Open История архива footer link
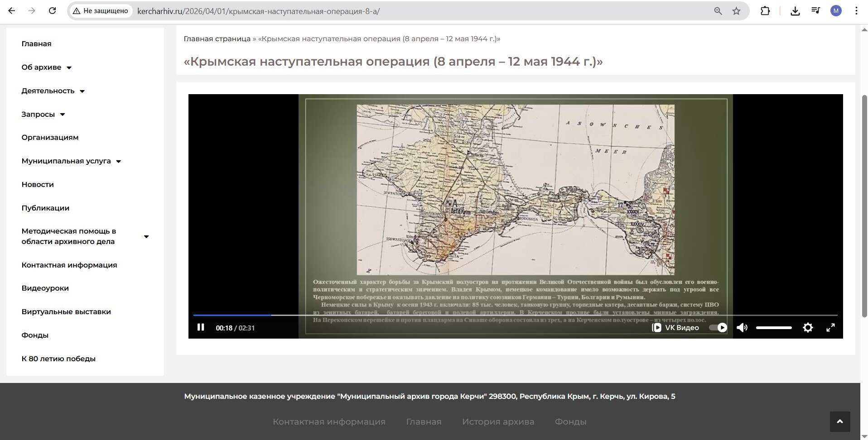The width and height of the screenshot is (868, 440). click(498, 421)
